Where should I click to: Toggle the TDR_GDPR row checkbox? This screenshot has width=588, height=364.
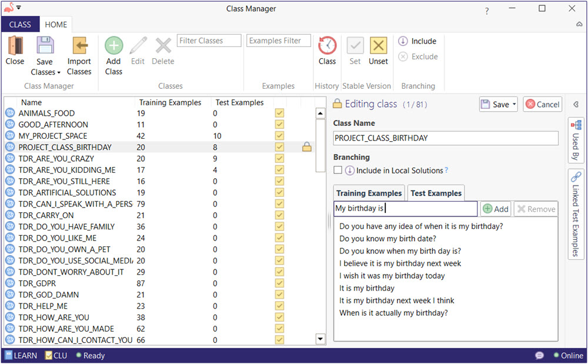(x=279, y=283)
